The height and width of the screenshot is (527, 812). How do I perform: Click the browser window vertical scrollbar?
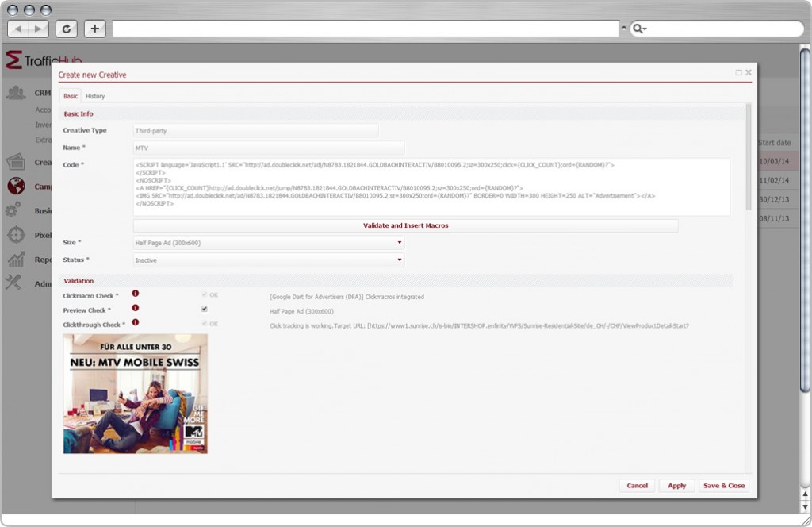tap(805, 220)
